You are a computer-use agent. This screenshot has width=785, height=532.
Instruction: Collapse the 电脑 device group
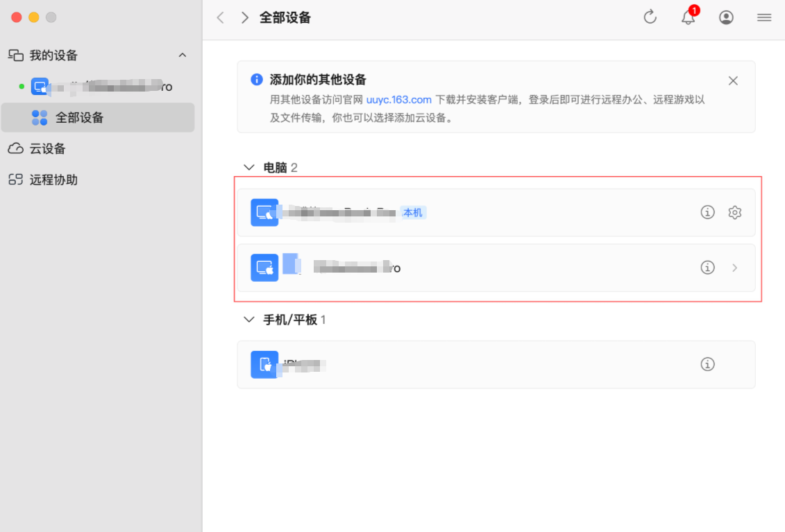248,166
